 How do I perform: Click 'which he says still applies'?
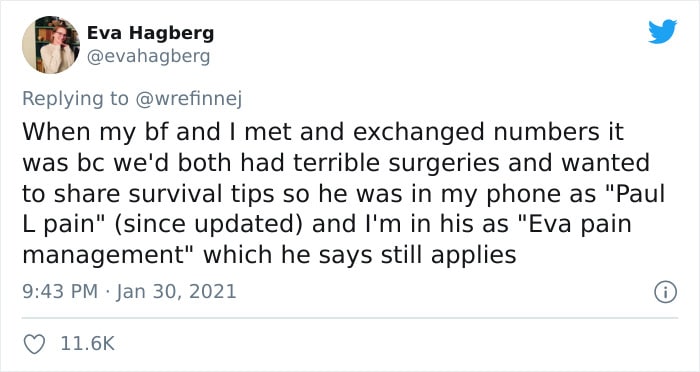click(x=360, y=255)
